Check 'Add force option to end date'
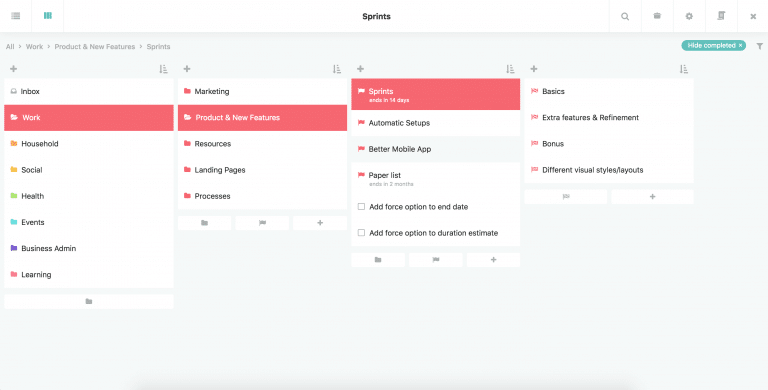 pyautogui.click(x=361, y=207)
